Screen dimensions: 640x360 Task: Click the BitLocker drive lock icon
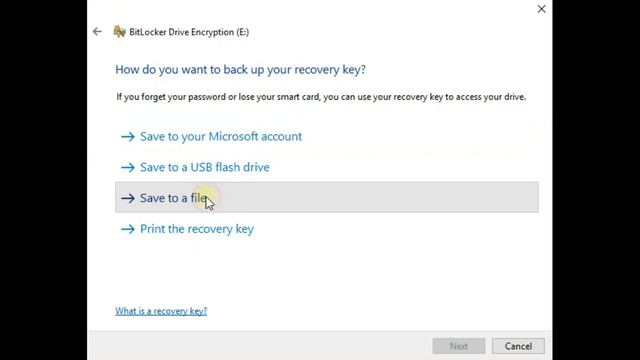tap(119, 31)
